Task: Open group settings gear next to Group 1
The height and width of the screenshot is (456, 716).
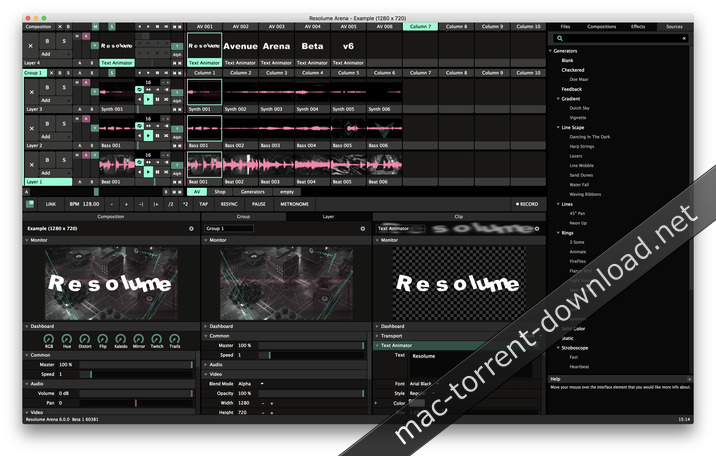Action: [363, 229]
